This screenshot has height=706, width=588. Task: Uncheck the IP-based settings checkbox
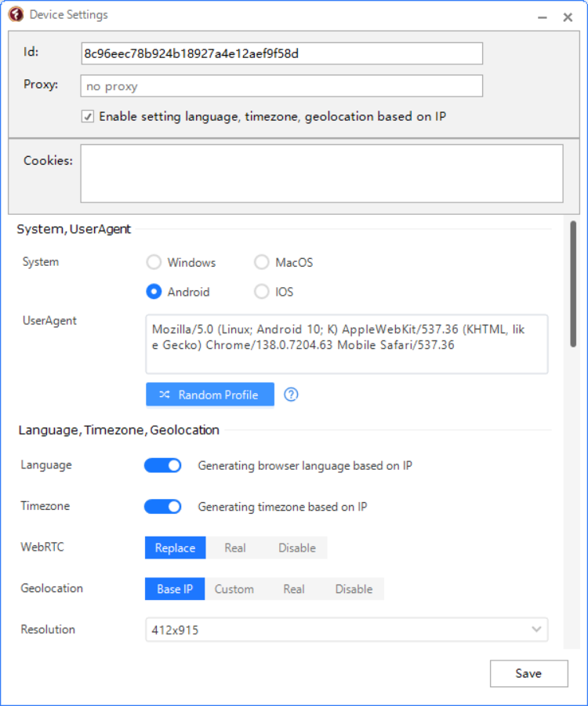[x=88, y=117]
